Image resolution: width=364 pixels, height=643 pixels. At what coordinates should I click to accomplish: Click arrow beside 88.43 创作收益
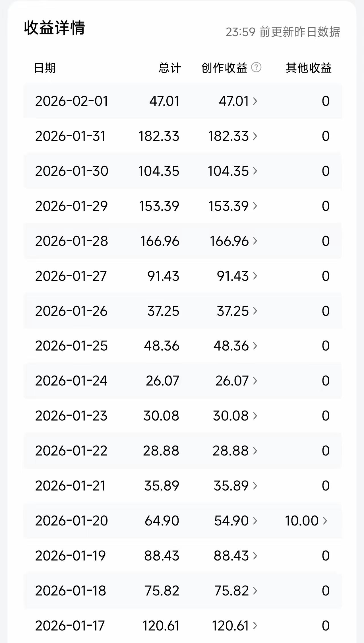tap(255, 556)
